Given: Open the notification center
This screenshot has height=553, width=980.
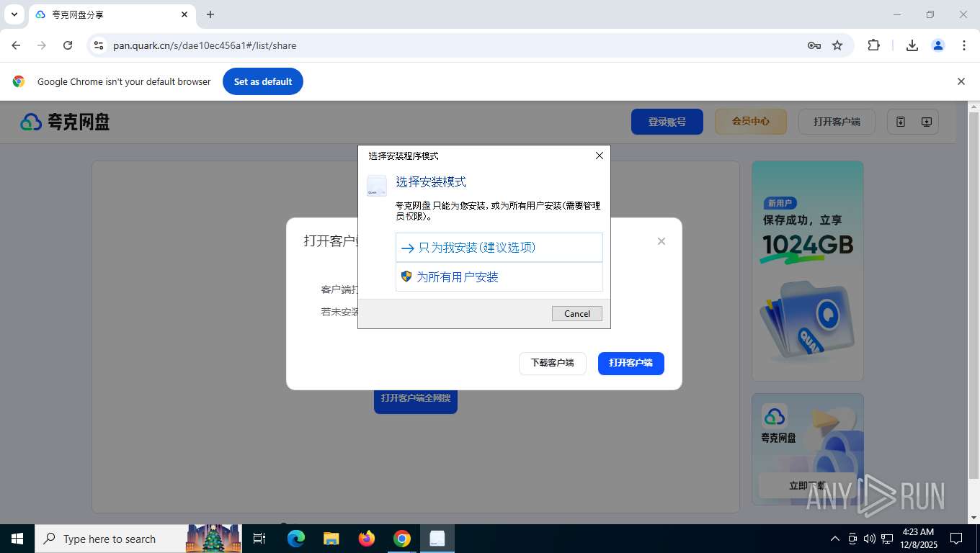Looking at the screenshot, I should click(x=956, y=539).
